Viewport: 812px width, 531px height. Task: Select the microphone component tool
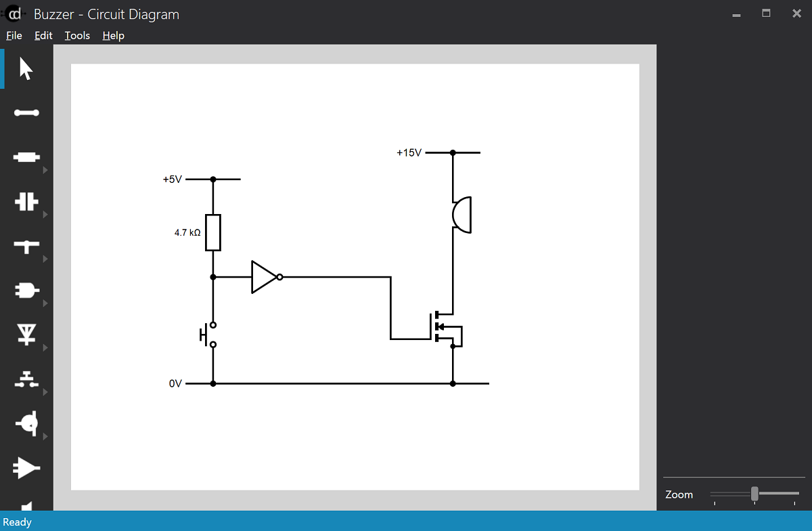click(27, 423)
